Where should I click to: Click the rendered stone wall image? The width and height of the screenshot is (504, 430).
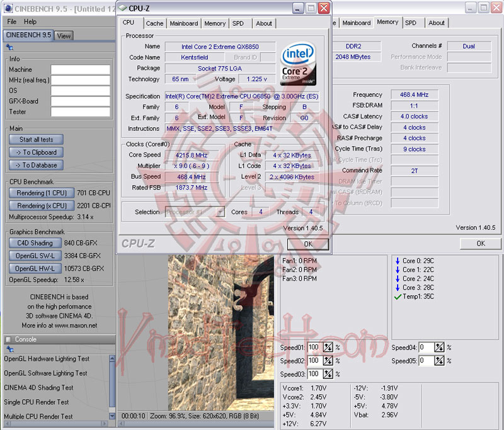point(221,332)
